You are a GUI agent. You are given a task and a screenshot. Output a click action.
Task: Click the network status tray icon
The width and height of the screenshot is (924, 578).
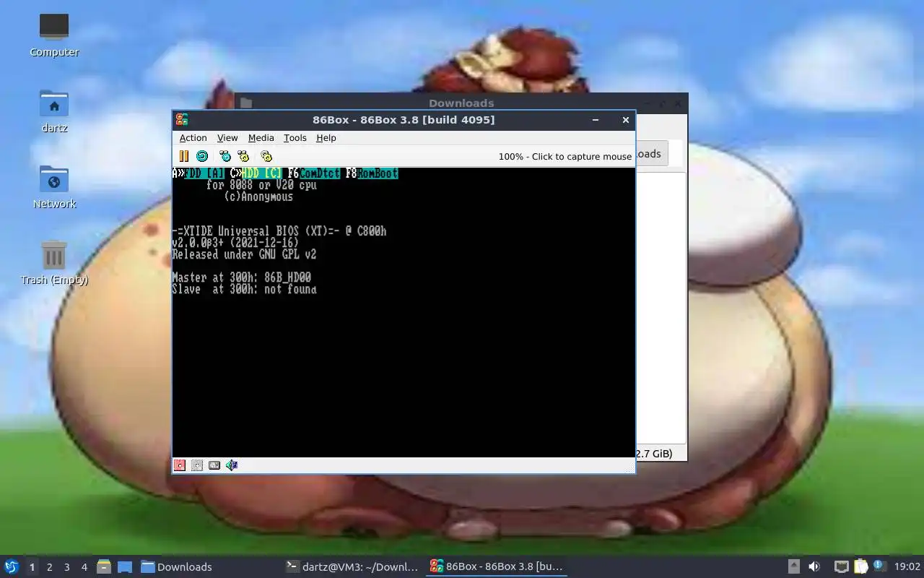coord(841,566)
